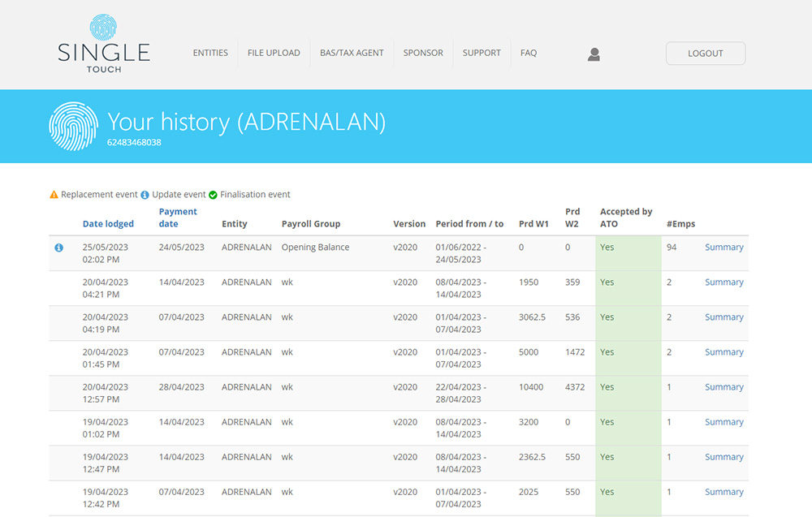812x517 pixels.
Task: Click the payment date 24/05/2023
Action: coord(181,248)
